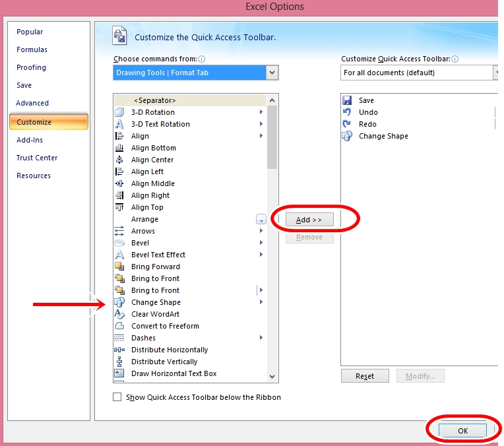Expand the Align submenu arrow

[x=261, y=136]
